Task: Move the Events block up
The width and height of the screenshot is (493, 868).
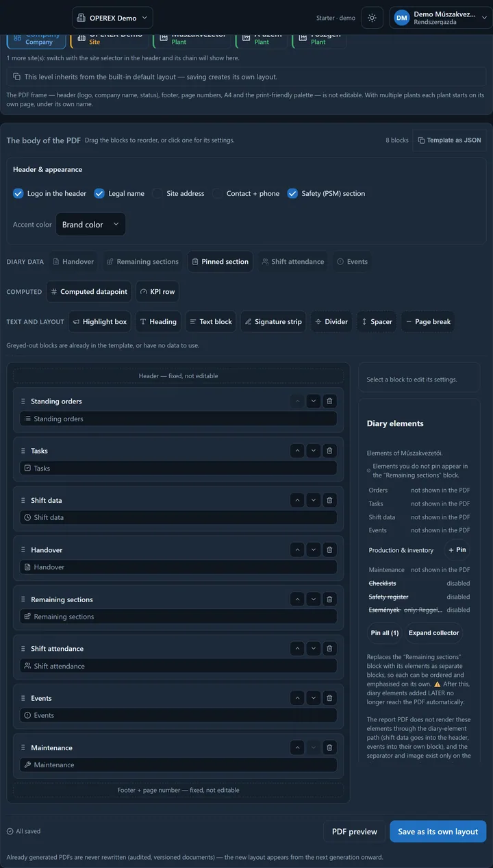Action: click(x=297, y=698)
